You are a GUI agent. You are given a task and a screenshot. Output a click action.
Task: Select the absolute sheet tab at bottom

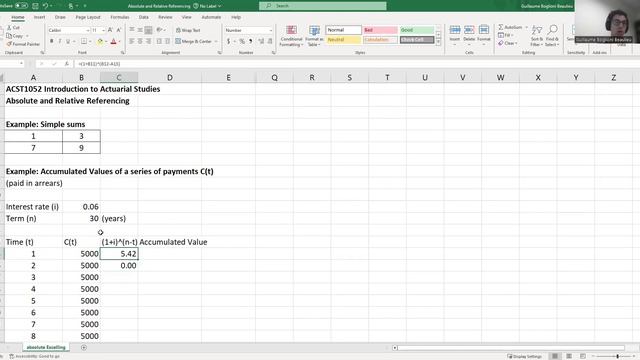point(46,347)
